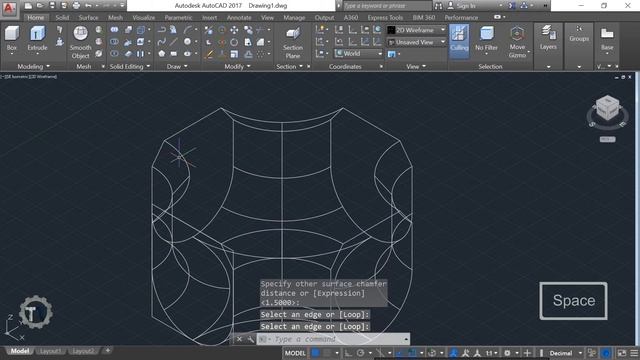Click the Print icon in quick access toolbar
Viewport: 640px width, 360px height.
tap(76, 6)
